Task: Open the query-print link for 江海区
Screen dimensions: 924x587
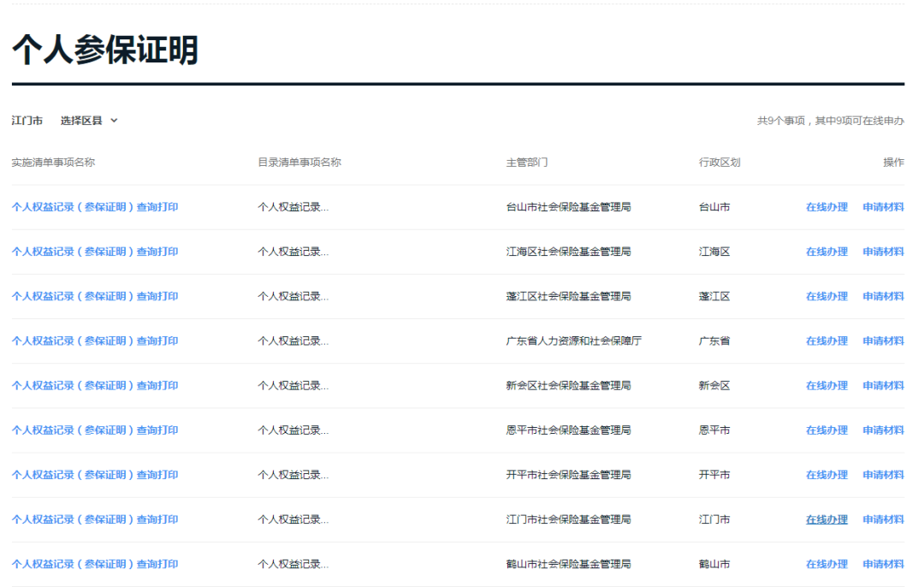Action: [x=94, y=251]
